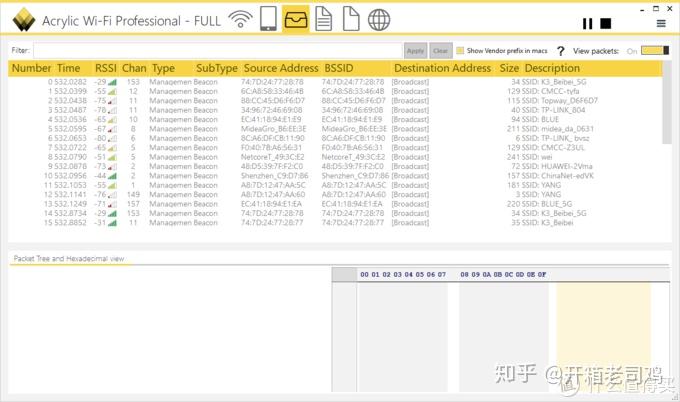Viewport: 680px width, 402px height.
Task: Select packet row SSID: CMCC-tyfa
Action: 335,91
